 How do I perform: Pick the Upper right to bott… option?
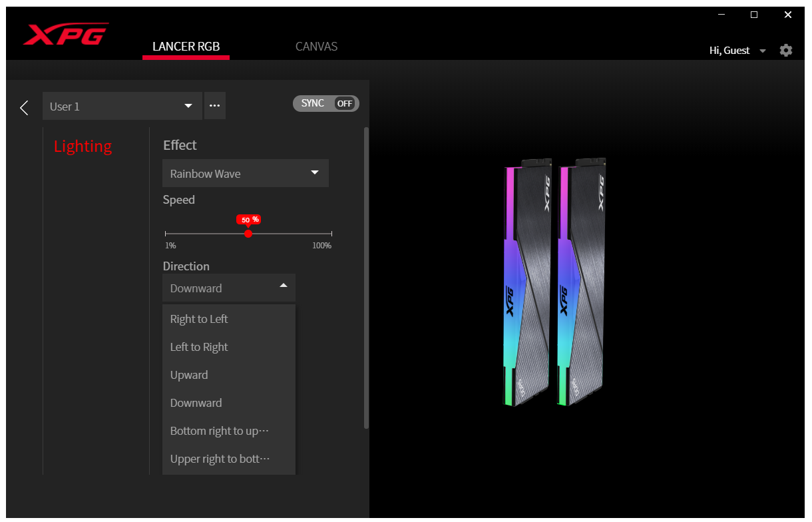pos(229,459)
